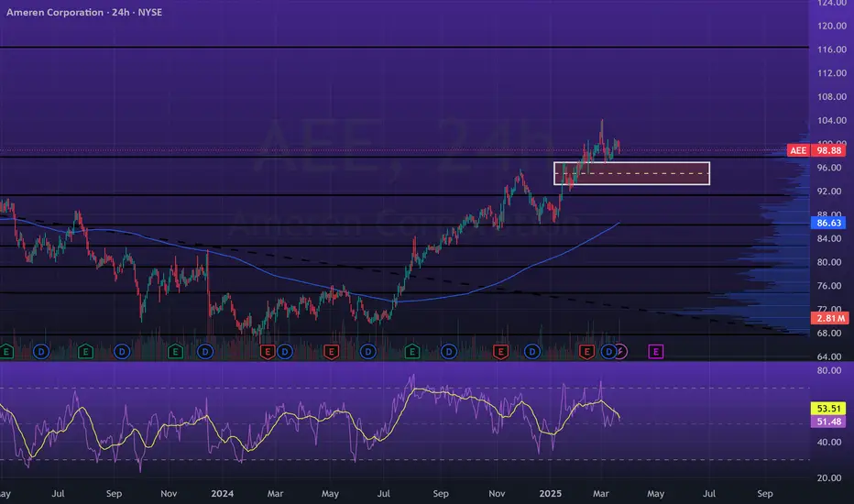Open the purple upcoming earnings marker near May

point(656,352)
